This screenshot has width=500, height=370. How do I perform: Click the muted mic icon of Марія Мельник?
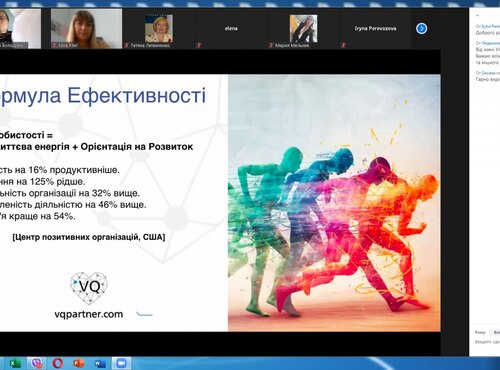click(271, 45)
